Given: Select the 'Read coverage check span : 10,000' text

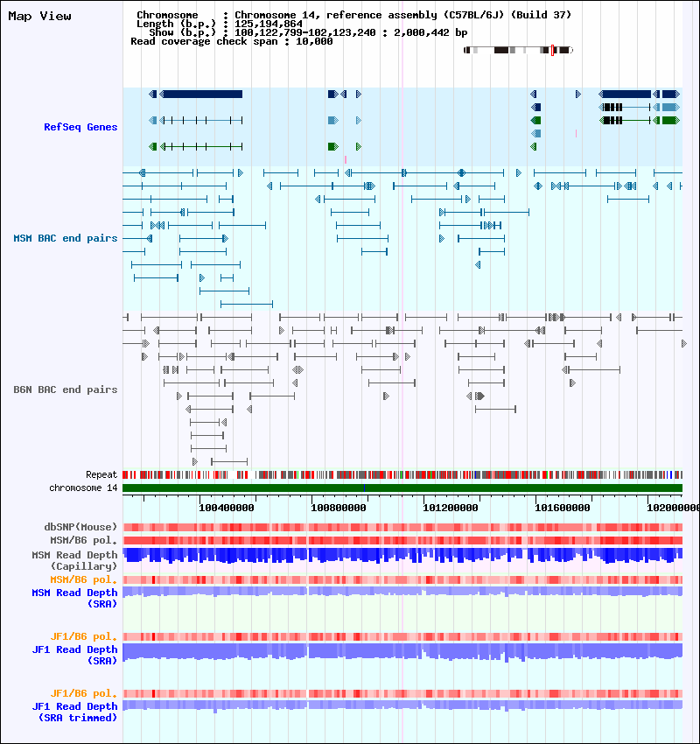Looking at the screenshot, I should click(231, 42).
